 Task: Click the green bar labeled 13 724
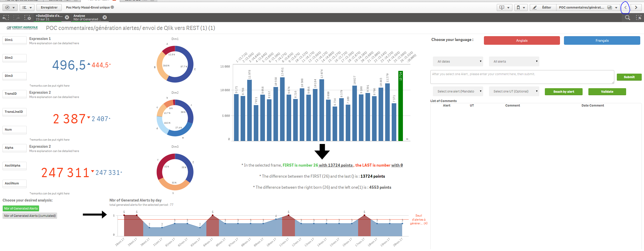coord(400,106)
